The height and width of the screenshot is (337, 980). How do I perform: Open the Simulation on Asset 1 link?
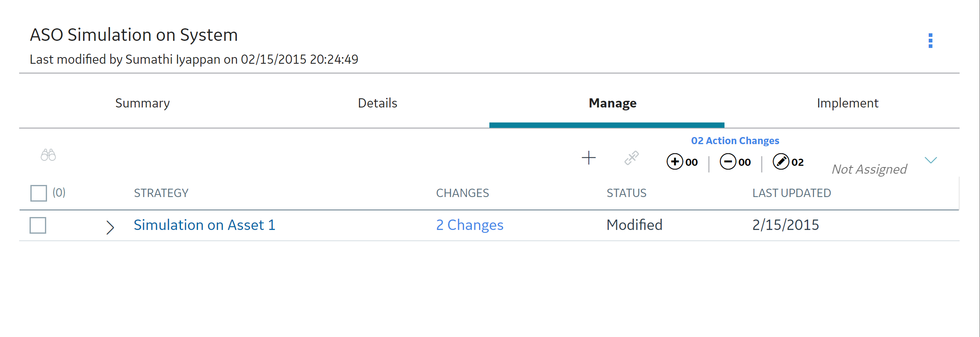pyautogui.click(x=204, y=225)
